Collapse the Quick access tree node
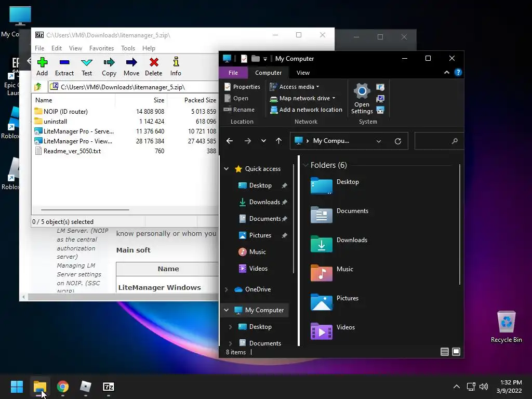Image resolution: width=532 pixels, height=399 pixels. pyautogui.click(x=227, y=169)
